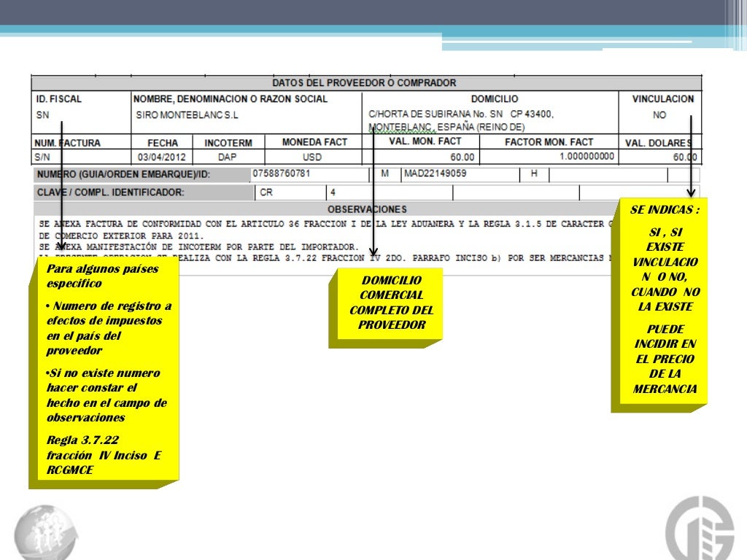Click the vinculacion value 'NO'

(x=659, y=115)
